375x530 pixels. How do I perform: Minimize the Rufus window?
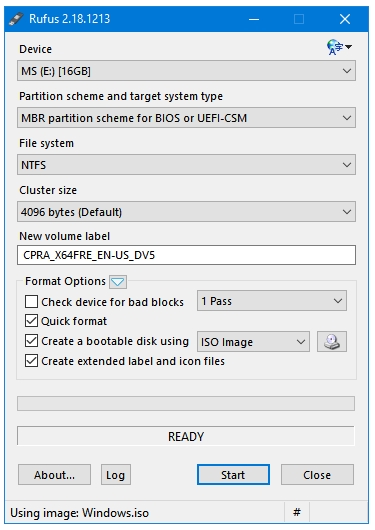point(254,19)
